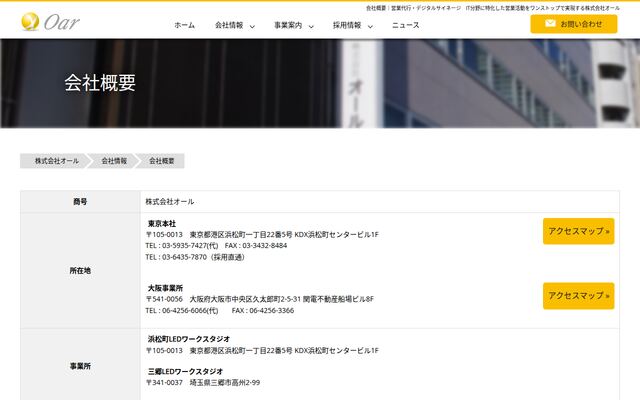Click the Osaka address 〒541-0056 line
Screen dimensions: 640x400
[x=260, y=299]
